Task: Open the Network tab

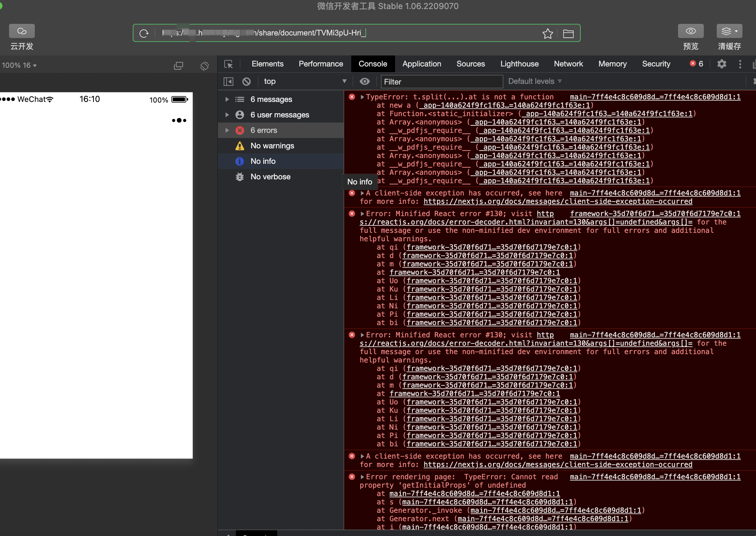Action: [x=568, y=64]
